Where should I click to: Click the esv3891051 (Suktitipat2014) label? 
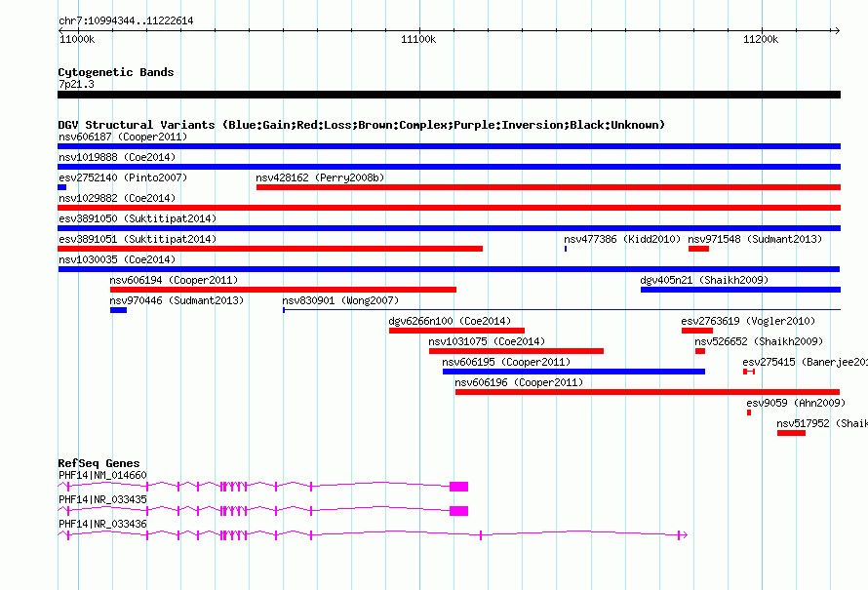tap(138, 239)
